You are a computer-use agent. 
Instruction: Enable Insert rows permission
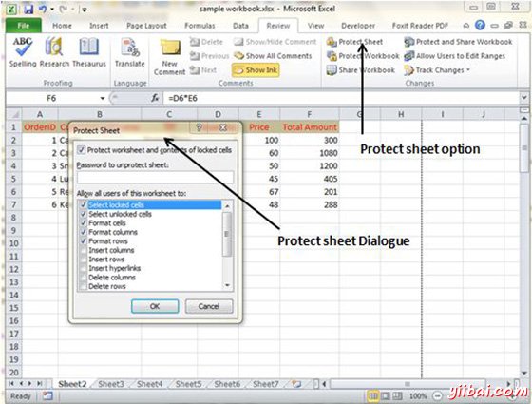click(x=84, y=259)
